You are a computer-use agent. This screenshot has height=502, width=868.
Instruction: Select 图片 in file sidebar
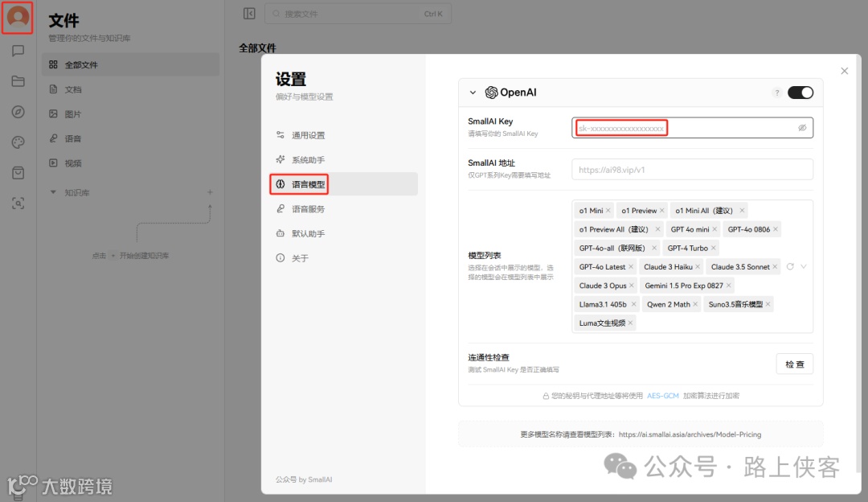pyautogui.click(x=131, y=114)
